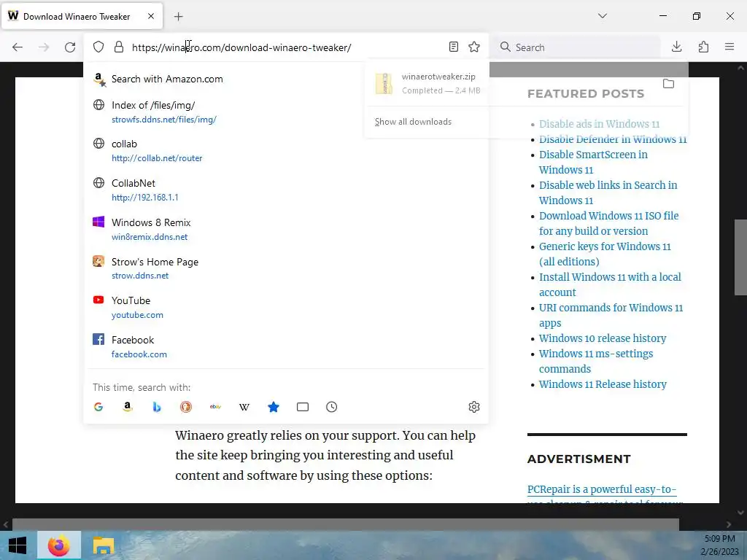Click the horizontal page scrollbar thumb
This screenshot has width=747, height=560.
345,524
